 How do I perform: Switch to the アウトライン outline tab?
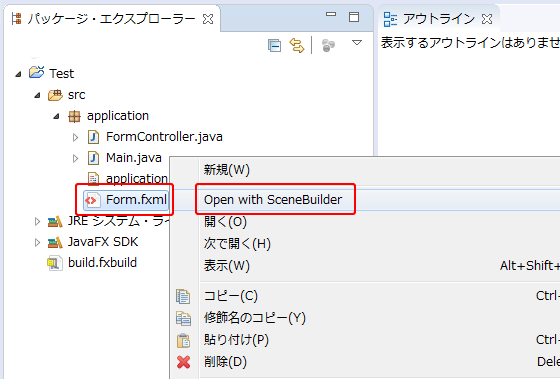pos(439,19)
